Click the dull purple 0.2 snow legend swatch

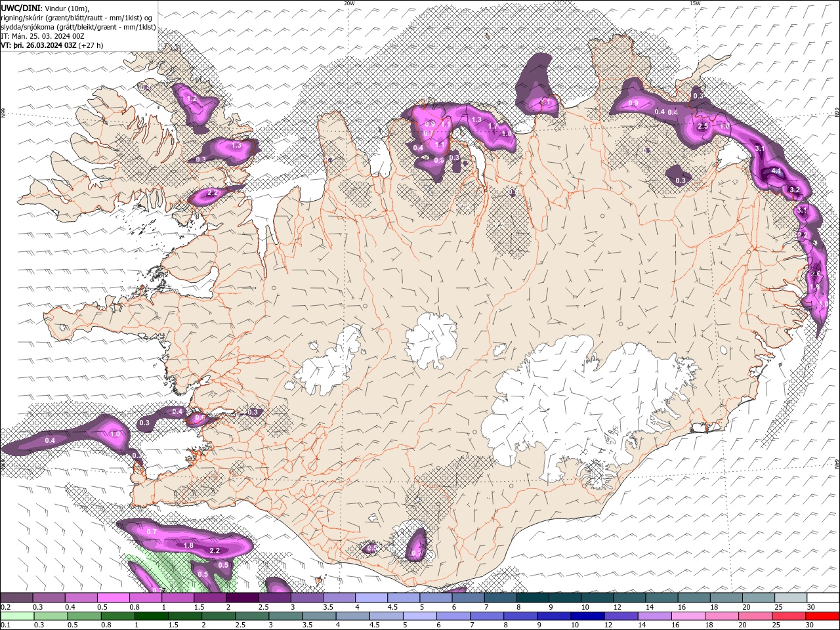[17, 598]
